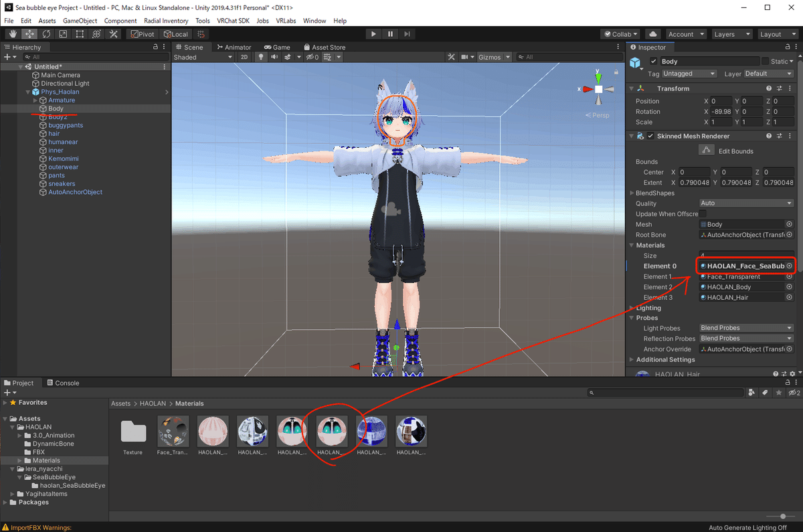Select the Hand tool in the toolbar
The height and width of the screenshot is (532, 803).
coord(12,34)
